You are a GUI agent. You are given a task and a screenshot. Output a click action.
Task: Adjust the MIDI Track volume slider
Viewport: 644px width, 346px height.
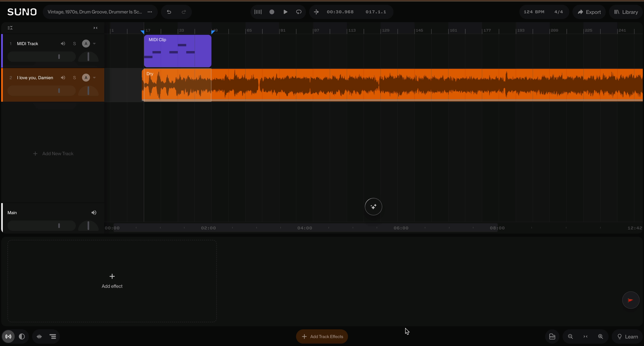[x=41, y=56]
